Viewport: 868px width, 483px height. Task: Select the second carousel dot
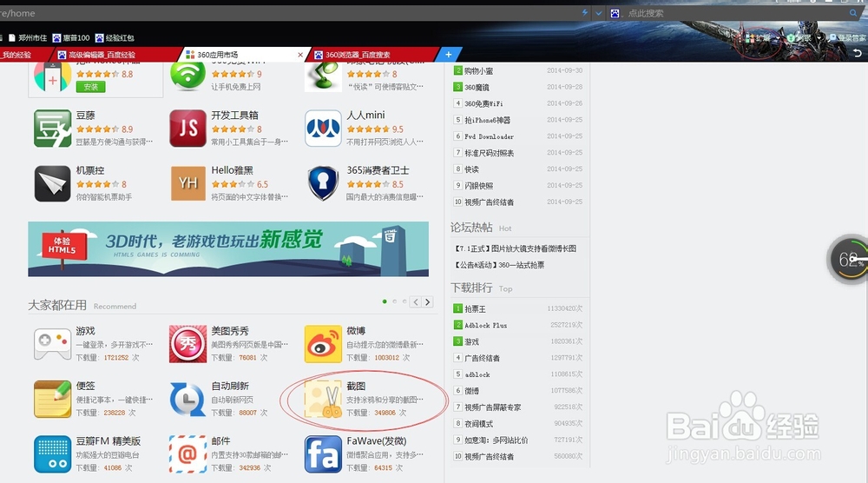(395, 301)
